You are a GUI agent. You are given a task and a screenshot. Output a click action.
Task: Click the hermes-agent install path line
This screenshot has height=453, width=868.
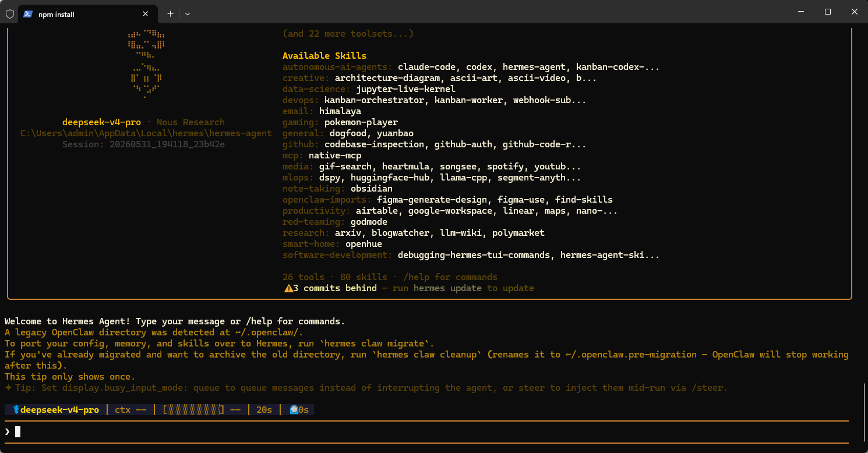[146, 133]
